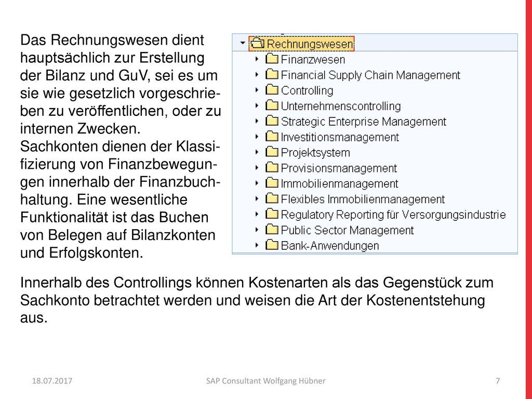Expand the Provisionsmanagement node arrow
The height and width of the screenshot is (399, 532).
257,168
